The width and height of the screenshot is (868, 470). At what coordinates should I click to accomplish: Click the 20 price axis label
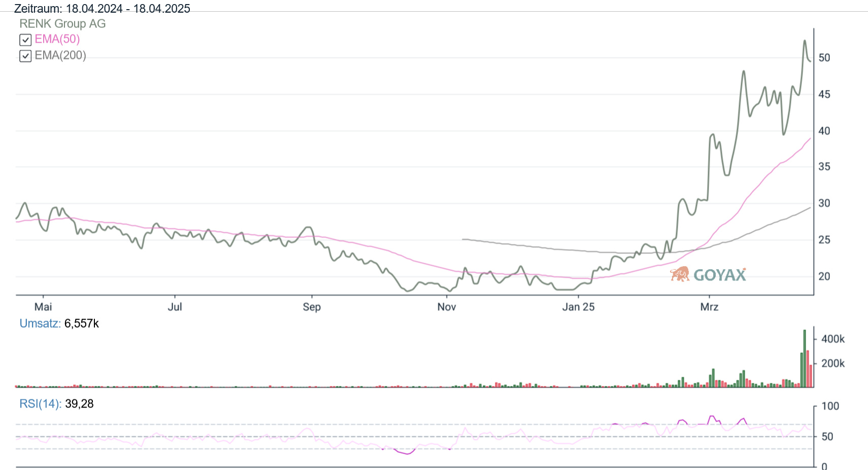click(824, 276)
